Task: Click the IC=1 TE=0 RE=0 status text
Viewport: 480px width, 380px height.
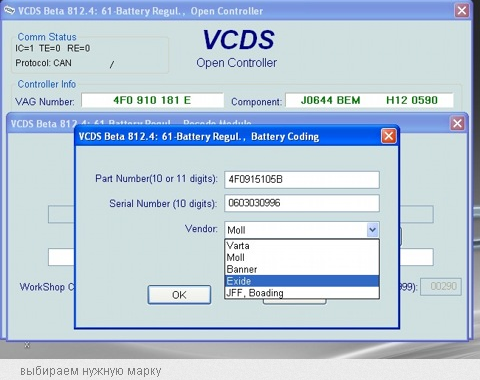Action: pyautogui.click(x=53, y=48)
